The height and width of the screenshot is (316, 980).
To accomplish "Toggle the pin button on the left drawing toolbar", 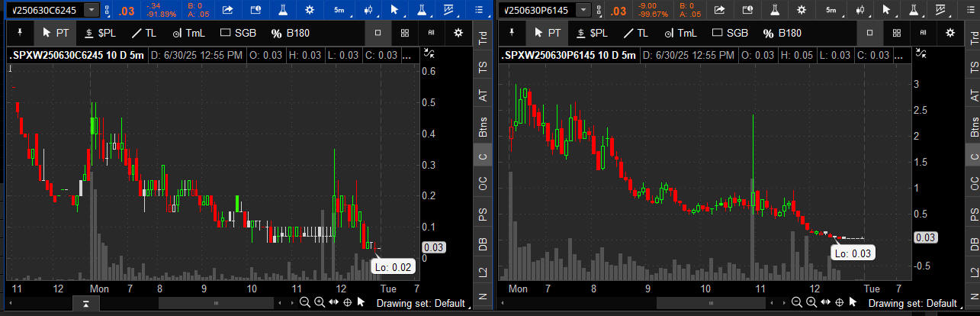I will pos(20,33).
